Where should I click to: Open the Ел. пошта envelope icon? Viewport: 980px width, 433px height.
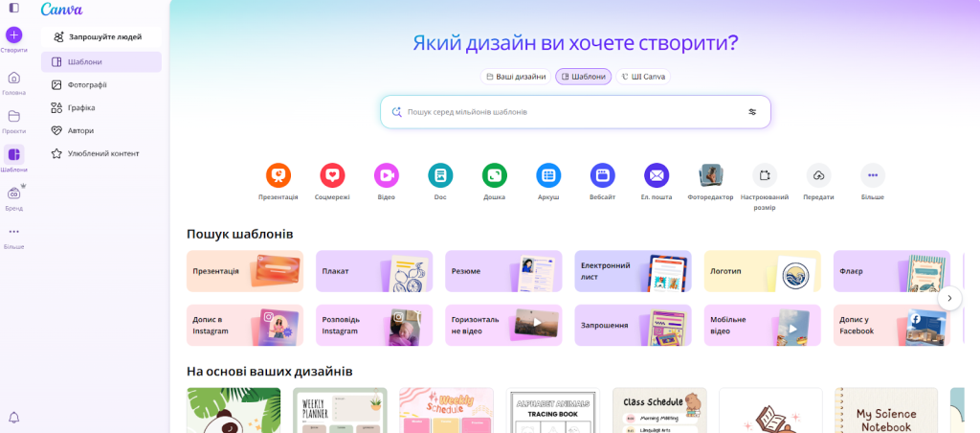[657, 175]
